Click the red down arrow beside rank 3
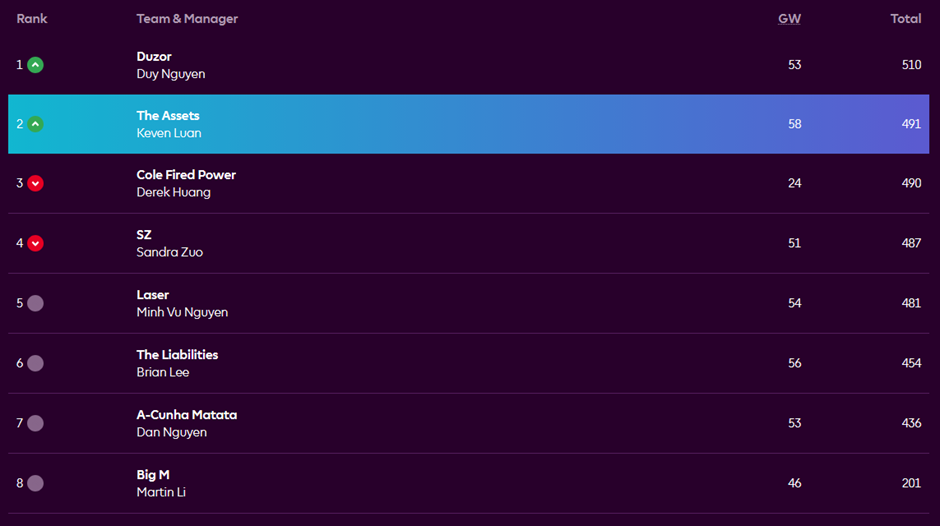Viewport: 940px width, 526px height. pos(35,183)
